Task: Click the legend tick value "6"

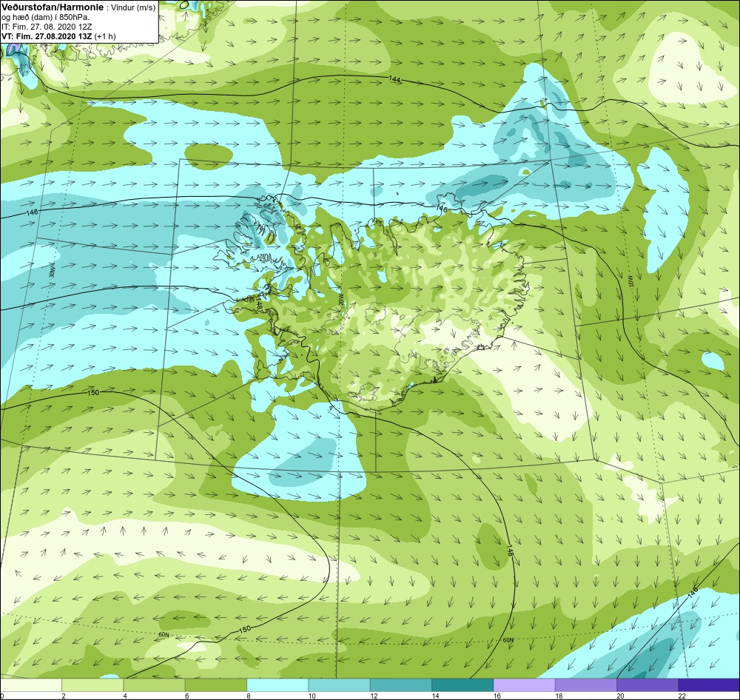Action: point(186,696)
